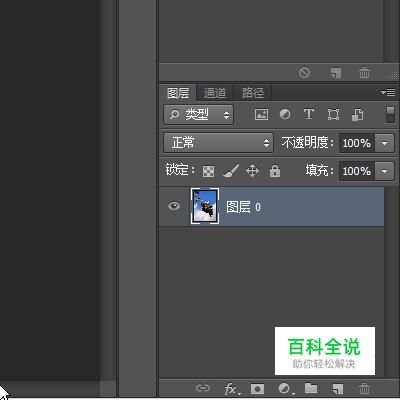Add a layer mask

coord(257,389)
